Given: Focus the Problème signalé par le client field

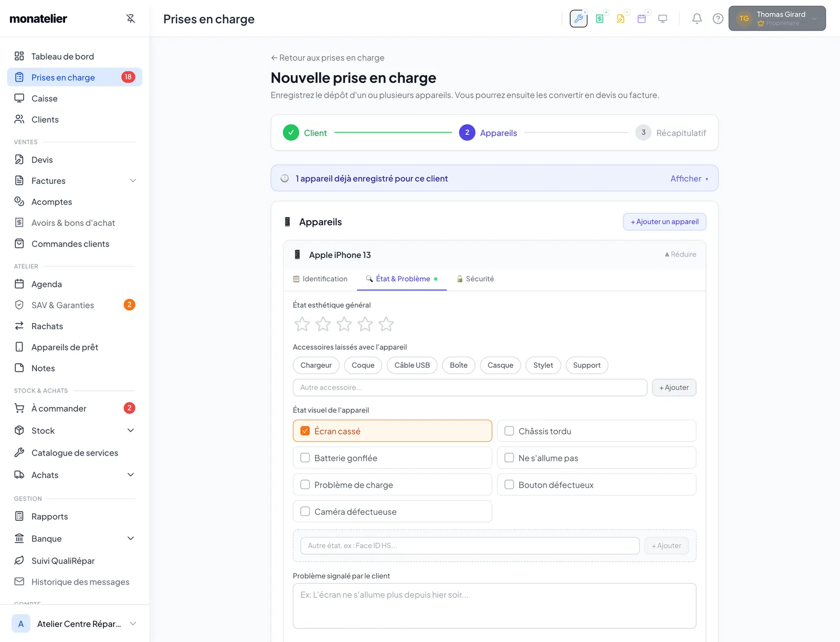Looking at the screenshot, I should (x=495, y=606).
